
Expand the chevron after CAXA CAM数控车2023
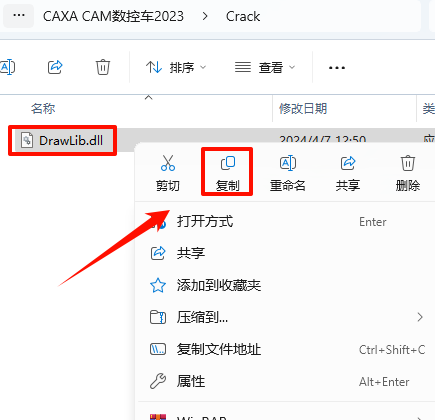tap(205, 16)
